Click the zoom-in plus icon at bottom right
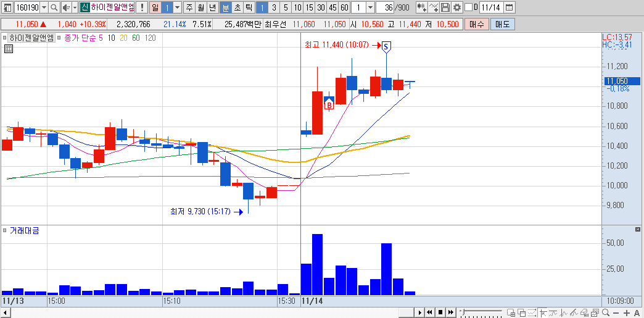 (x=625, y=312)
